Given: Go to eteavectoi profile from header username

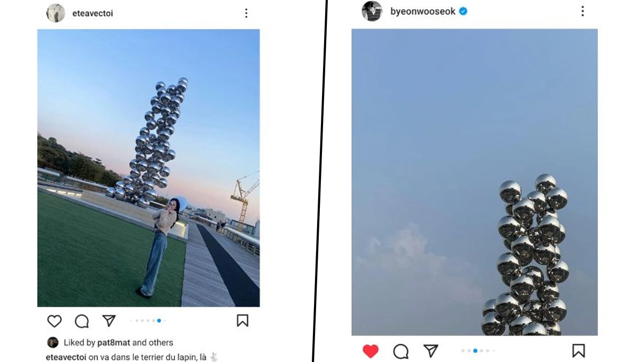Looking at the screenshot, I should (x=92, y=13).
